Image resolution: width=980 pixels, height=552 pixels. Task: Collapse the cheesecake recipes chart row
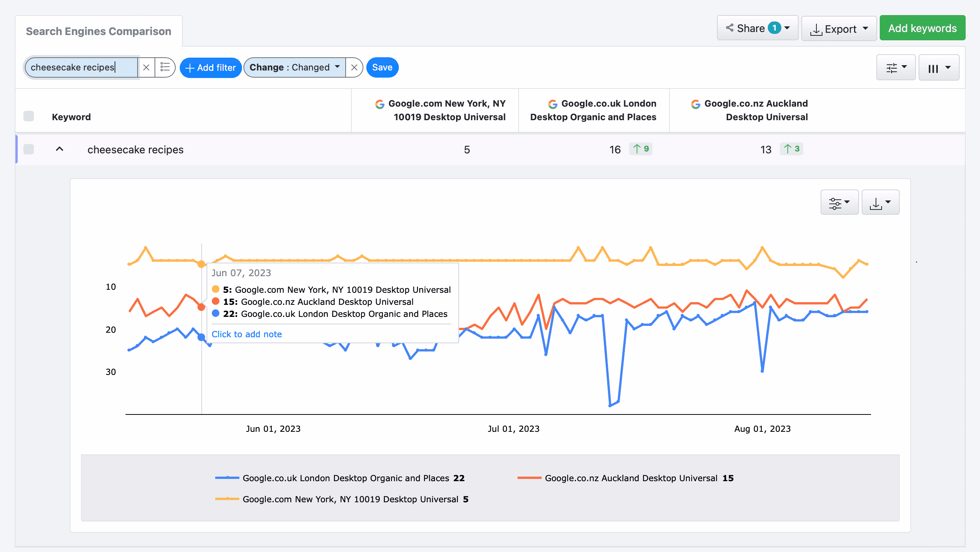(x=59, y=149)
